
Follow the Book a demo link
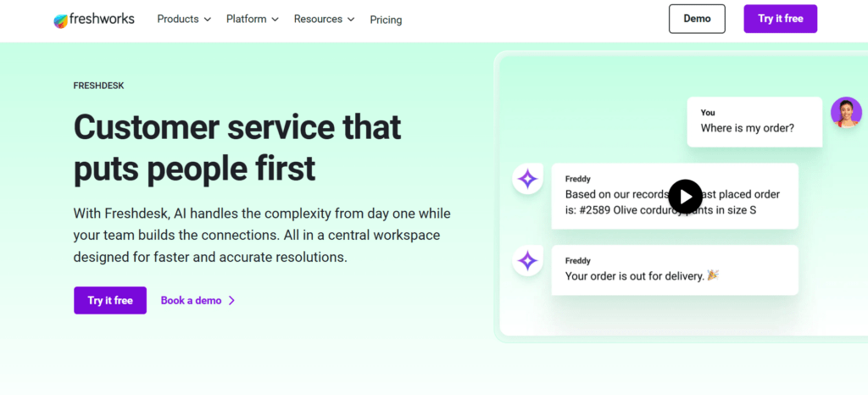pyautogui.click(x=191, y=300)
